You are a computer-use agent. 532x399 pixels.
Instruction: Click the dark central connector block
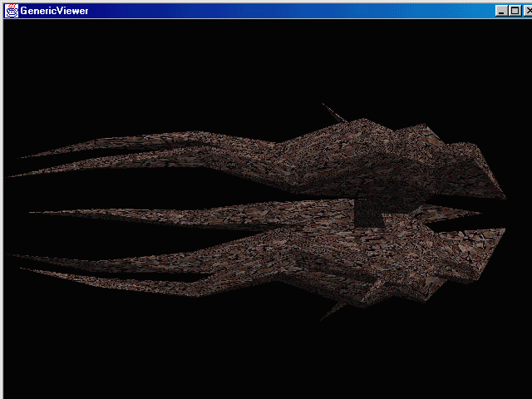point(368,213)
